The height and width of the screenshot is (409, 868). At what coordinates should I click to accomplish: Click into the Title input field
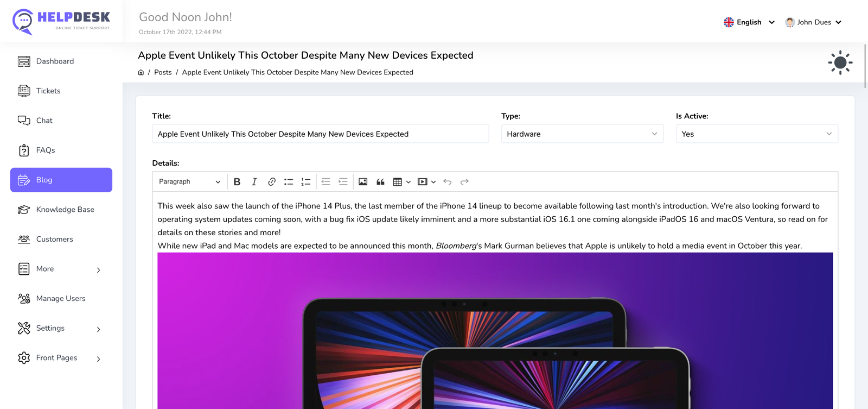point(320,134)
